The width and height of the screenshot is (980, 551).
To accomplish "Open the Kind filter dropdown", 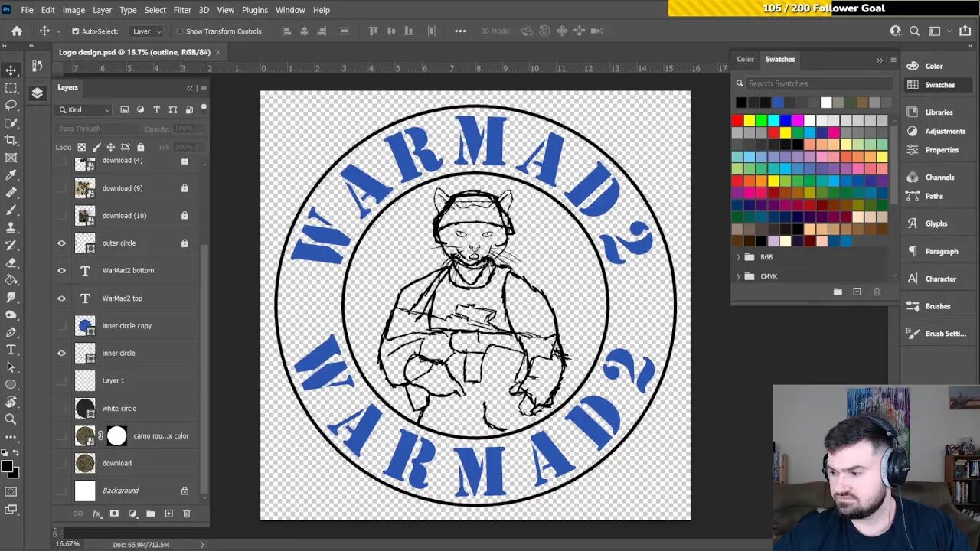I will (x=84, y=110).
